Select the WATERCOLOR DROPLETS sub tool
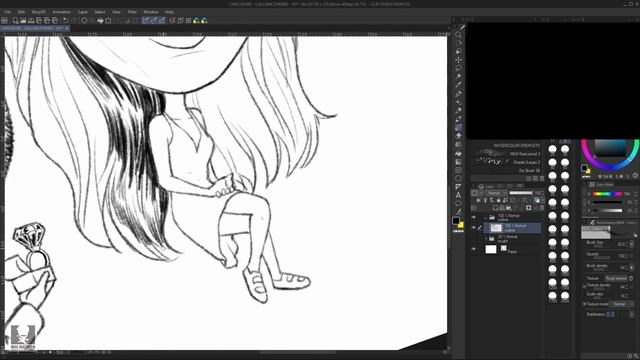Image resolution: width=640 pixels, height=360 pixels. tap(507, 146)
